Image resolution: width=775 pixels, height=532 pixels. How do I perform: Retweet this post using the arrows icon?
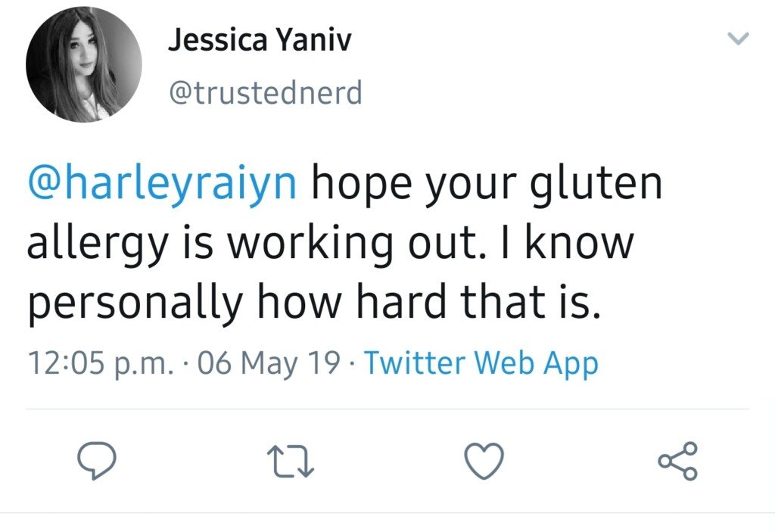[x=291, y=462]
